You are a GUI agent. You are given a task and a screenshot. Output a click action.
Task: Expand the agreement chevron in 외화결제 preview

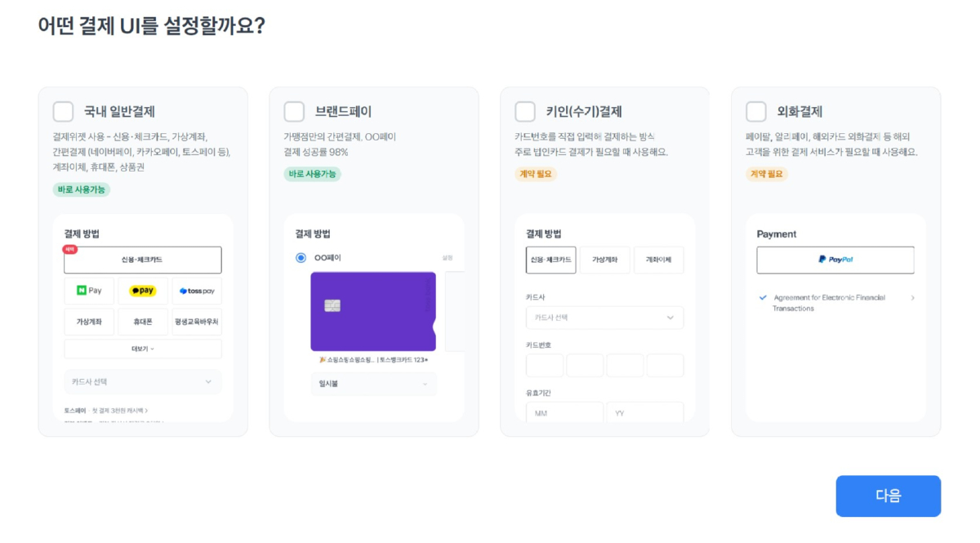coord(912,298)
